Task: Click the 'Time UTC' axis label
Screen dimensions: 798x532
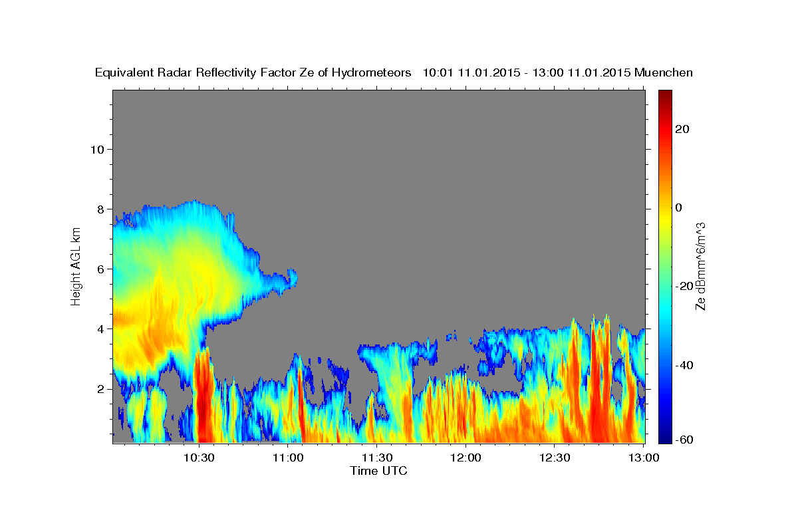Action: 378,471
